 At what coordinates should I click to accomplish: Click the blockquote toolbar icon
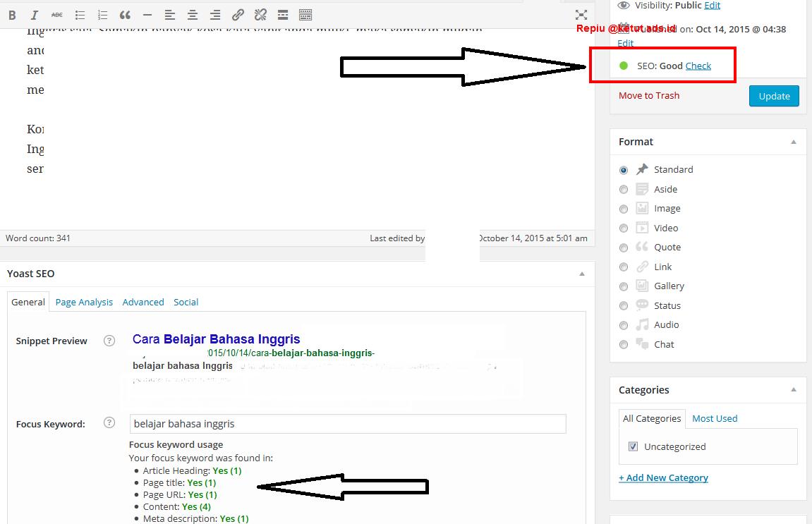tap(125, 15)
